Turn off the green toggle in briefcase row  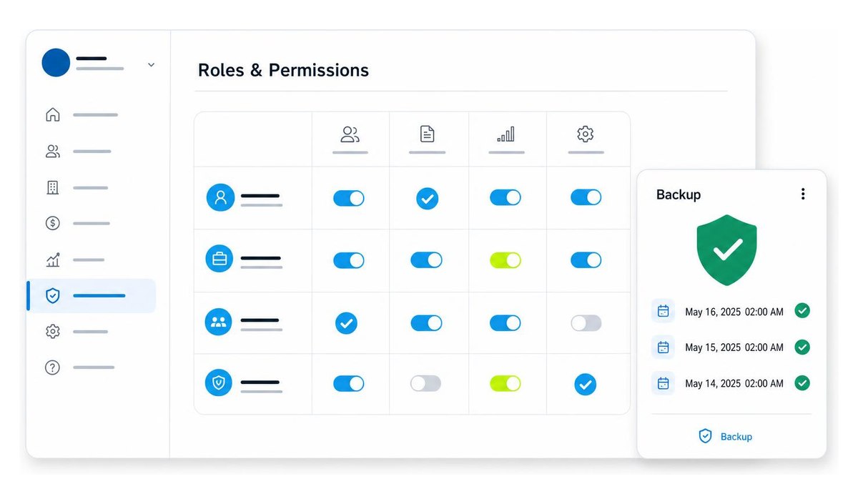pos(506,260)
